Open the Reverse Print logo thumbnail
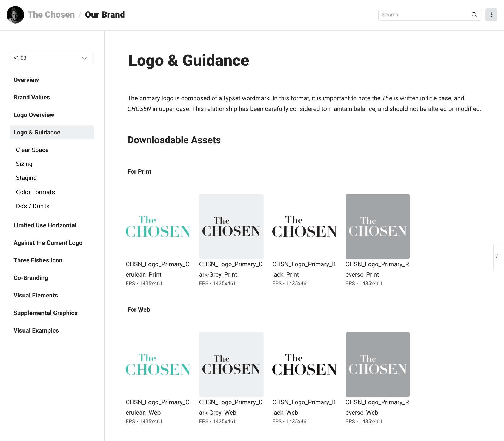504x441 pixels. pyautogui.click(x=378, y=227)
